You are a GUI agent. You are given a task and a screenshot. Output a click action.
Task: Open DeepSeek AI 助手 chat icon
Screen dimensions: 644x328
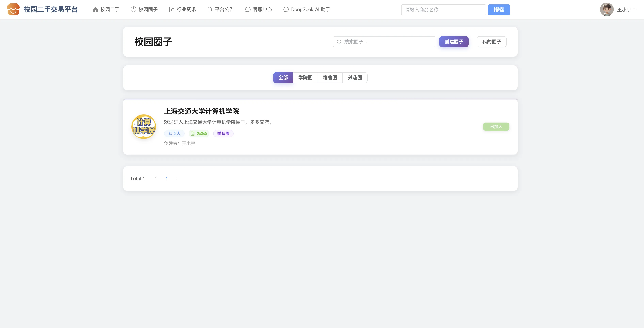tap(286, 10)
